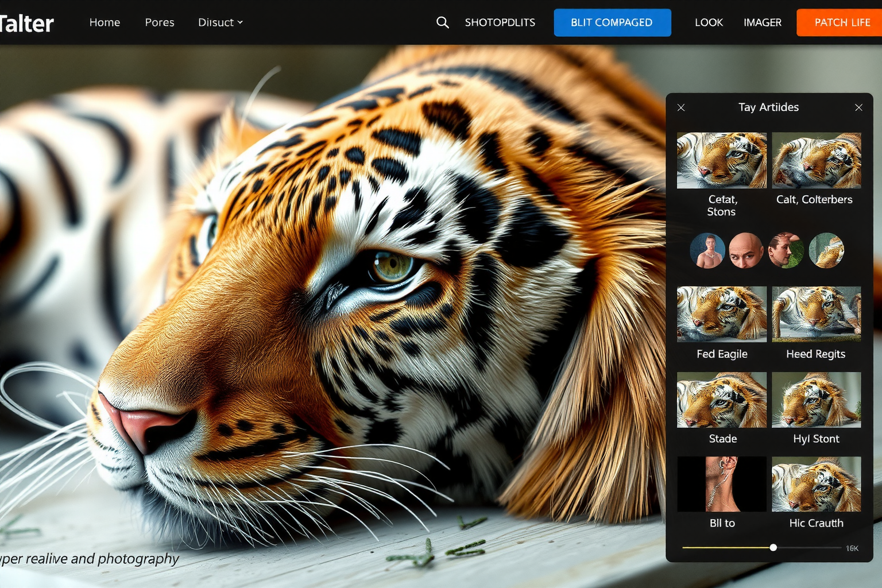Select the first circular avatar of the shirtless man
This screenshot has width=882, height=588.
click(x=707, y=250)
